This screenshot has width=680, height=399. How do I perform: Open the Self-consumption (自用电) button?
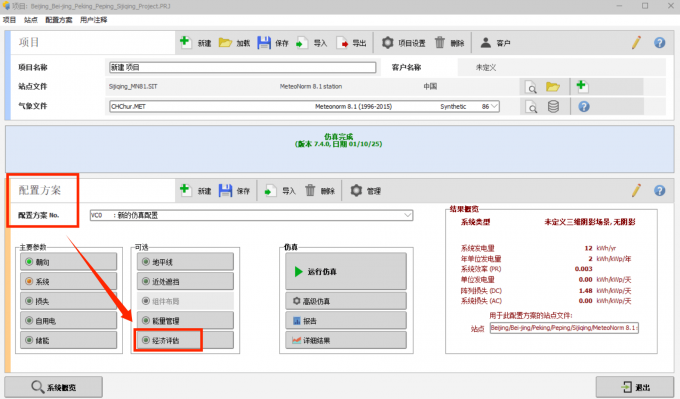point(68,321)
